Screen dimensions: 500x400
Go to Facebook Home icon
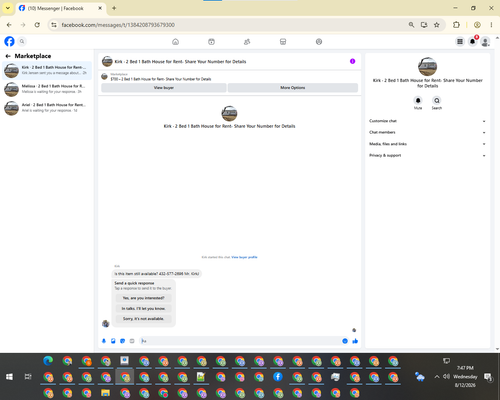pos(175,42)
